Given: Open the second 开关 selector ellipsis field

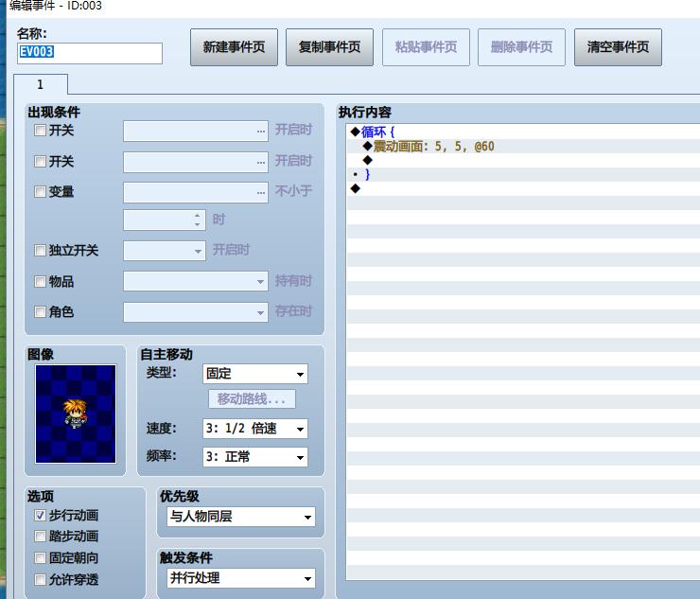Looking at the screenshot, I should 196,162.
